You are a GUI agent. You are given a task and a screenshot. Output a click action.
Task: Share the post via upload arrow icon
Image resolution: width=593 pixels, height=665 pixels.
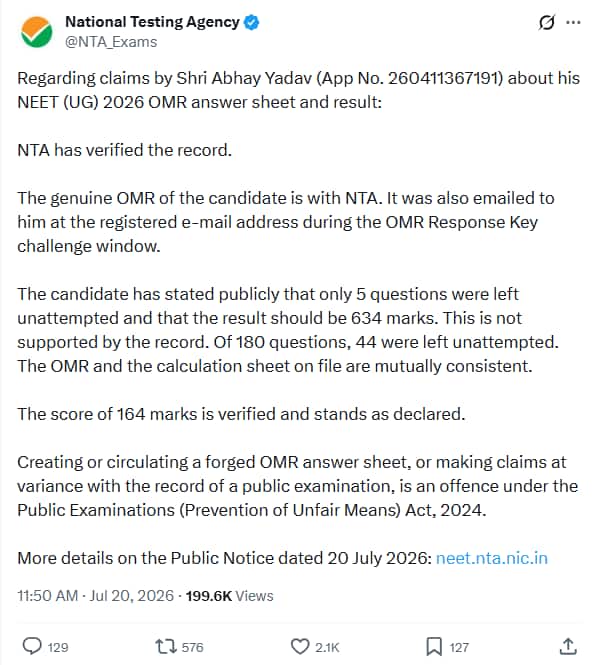pos(568,646)
